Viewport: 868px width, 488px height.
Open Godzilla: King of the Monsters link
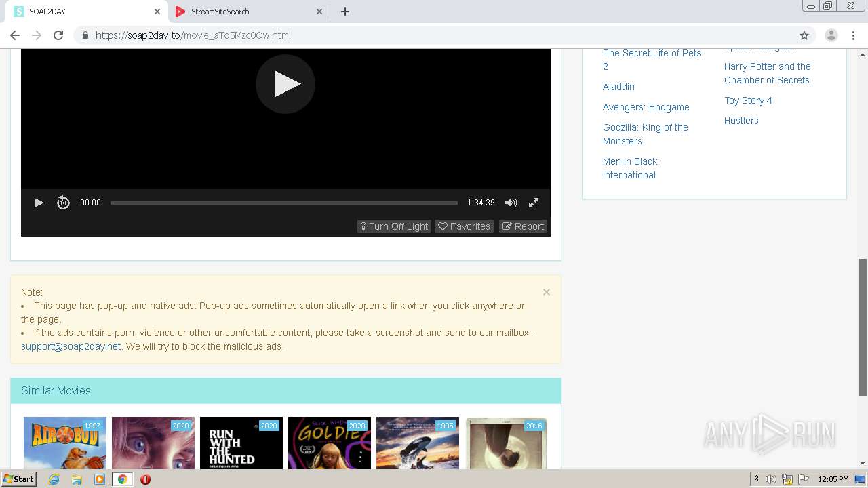[645, 134]
